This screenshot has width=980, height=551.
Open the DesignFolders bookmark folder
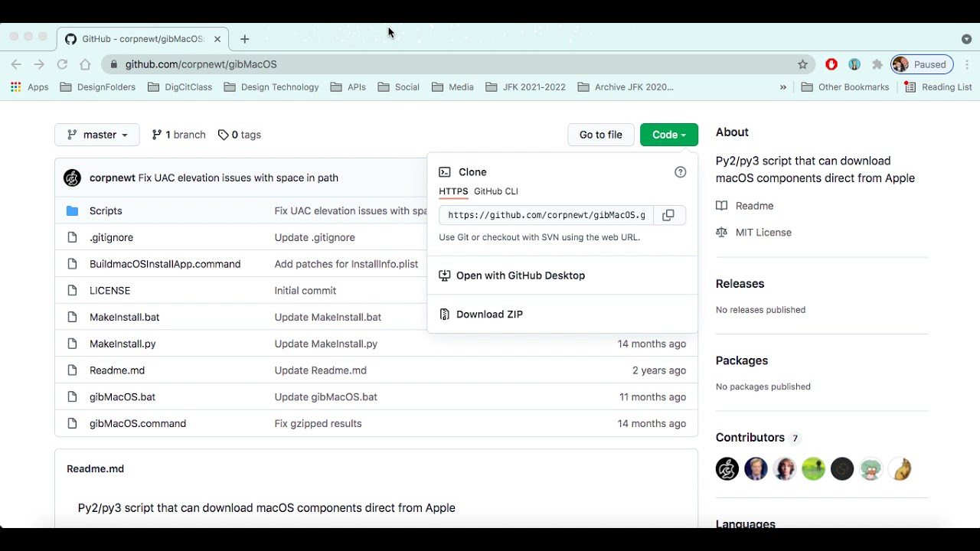[98, 87]
